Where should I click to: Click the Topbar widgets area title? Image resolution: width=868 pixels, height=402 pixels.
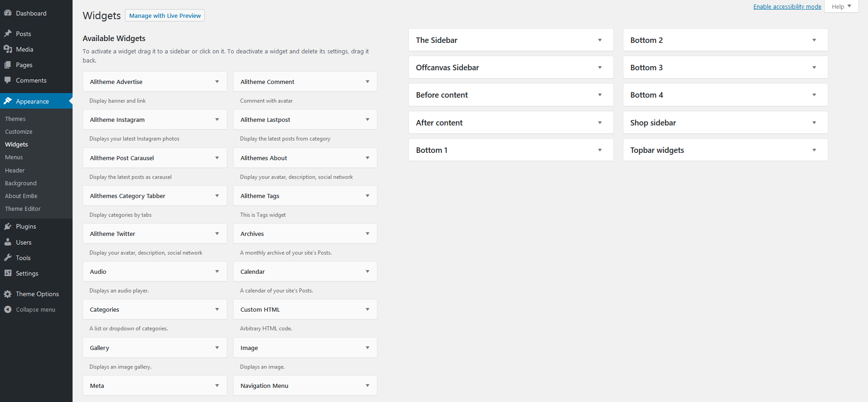(x=657, y=150)
